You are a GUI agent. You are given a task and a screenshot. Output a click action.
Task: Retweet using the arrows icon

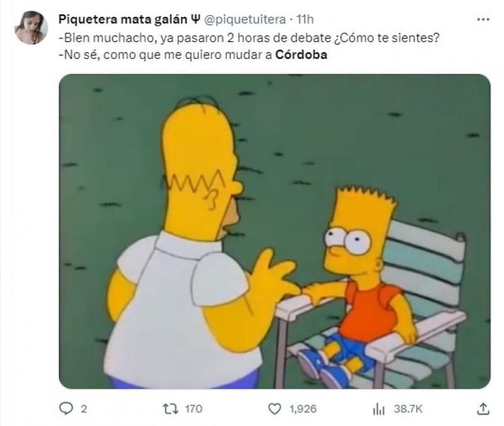coord(170,408)
